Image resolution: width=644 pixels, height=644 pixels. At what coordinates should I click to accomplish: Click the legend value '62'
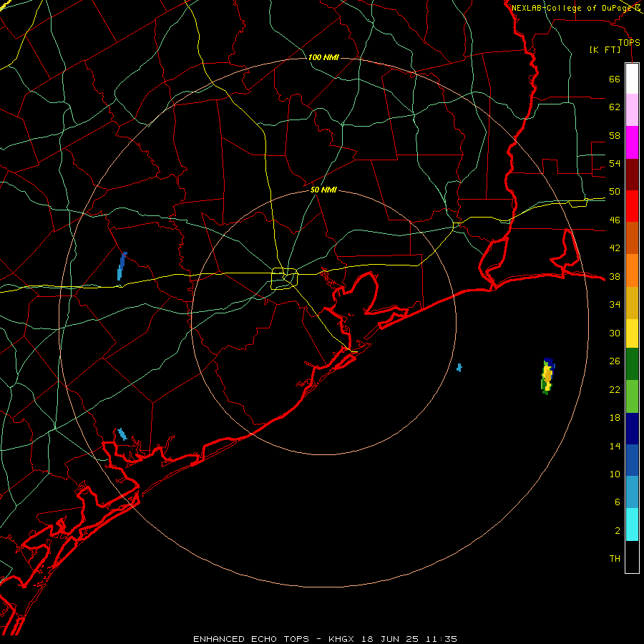point(615,107)
